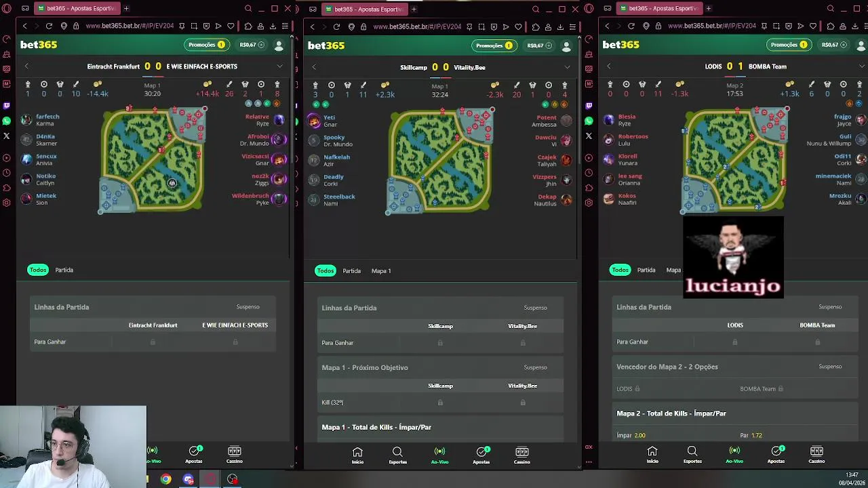Expand the Skillcamp vs Vitality.Bee match chevron
The height and width of the screenshot is (488, 868).
[567, 67]
